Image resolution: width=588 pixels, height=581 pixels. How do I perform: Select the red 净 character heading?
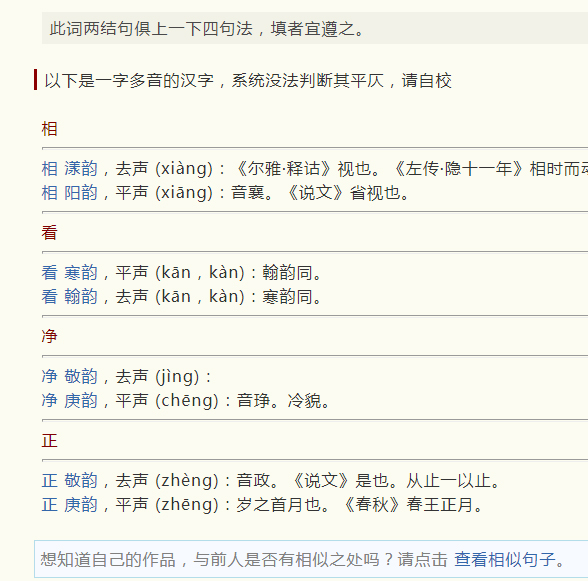pos(50,336)
